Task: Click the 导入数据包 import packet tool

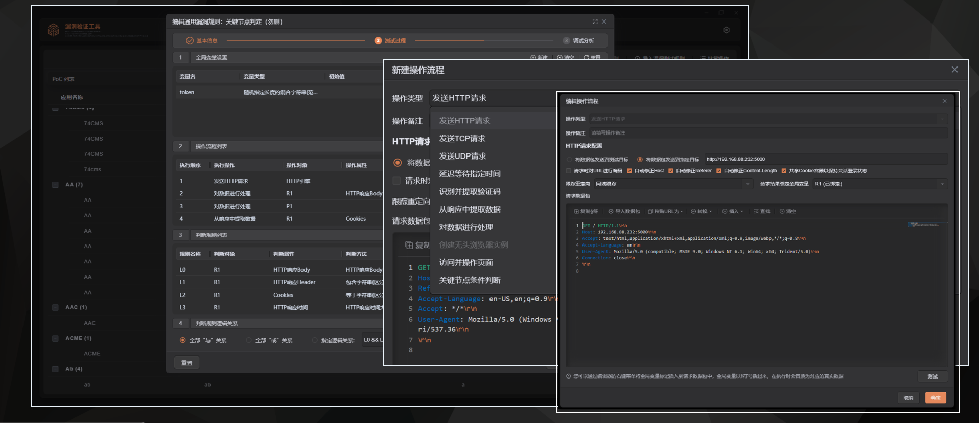Action: click(x=624, y=211)
